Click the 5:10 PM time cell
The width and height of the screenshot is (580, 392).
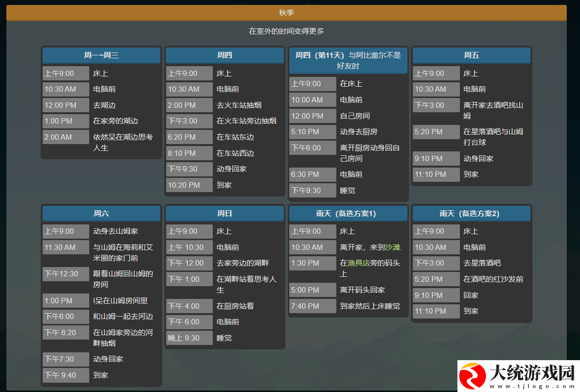tap(313, 132)
